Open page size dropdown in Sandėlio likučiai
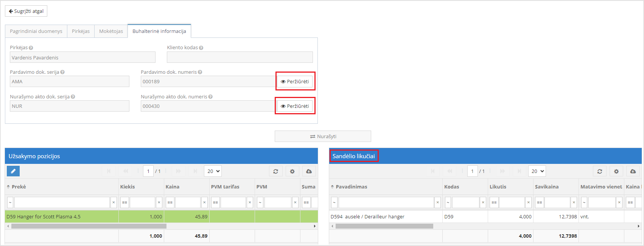The width and height of the screenshot is (644, 246). coord(537,171)
